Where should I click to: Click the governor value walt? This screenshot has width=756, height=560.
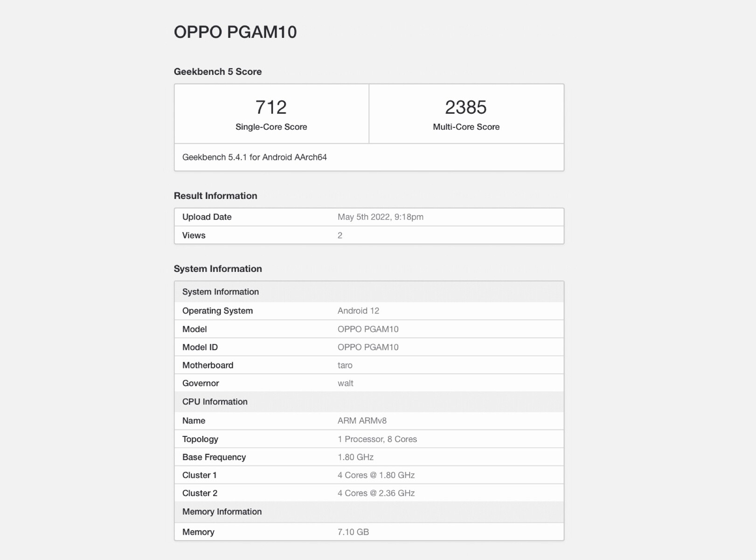pyautogui.click(x=345, y=384)
